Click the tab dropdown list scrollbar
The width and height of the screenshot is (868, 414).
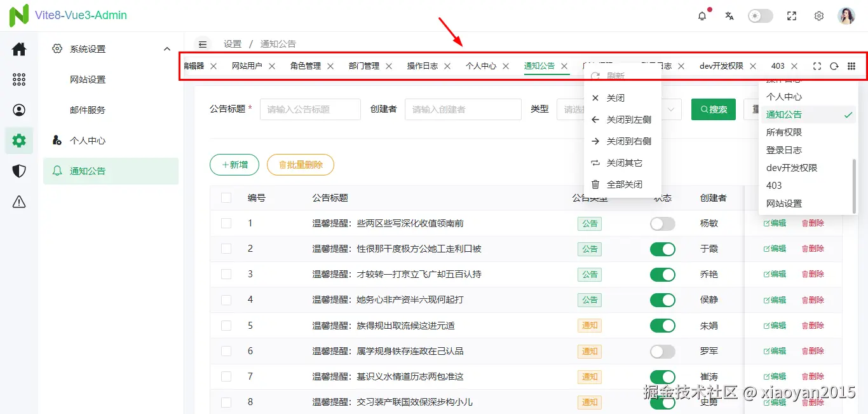[x=854, y=186]
